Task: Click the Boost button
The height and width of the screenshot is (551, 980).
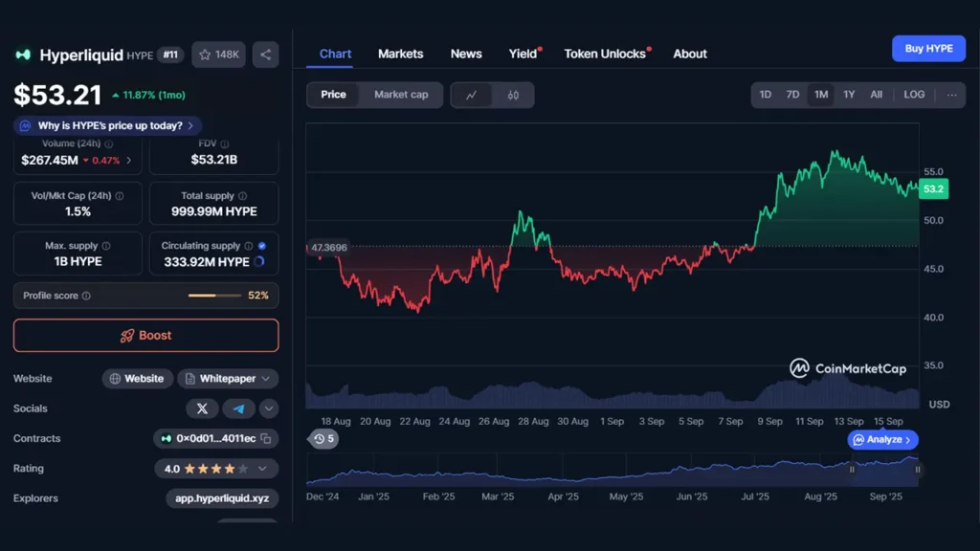Action: 145,336
